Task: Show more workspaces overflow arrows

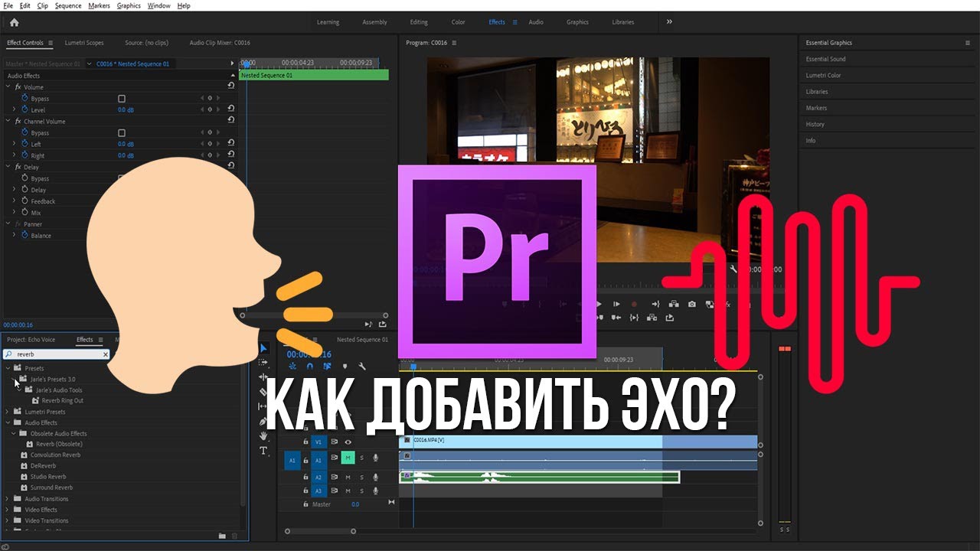Action: (669, 22)
